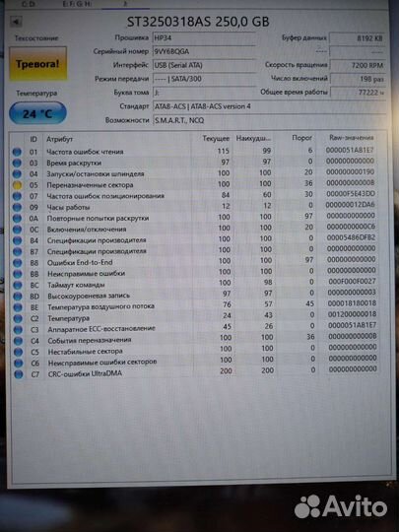Select the Таймаут команды row
The image size is (399, 532).
pos(195,284)
